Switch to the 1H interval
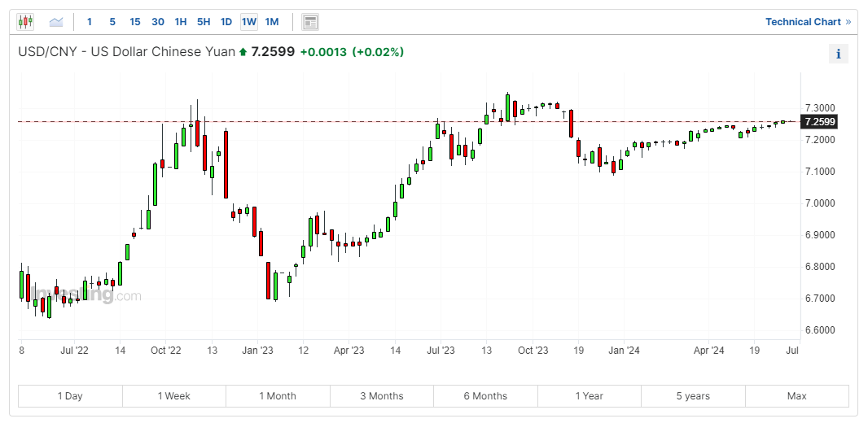868x423 pixels. point(181,22)
